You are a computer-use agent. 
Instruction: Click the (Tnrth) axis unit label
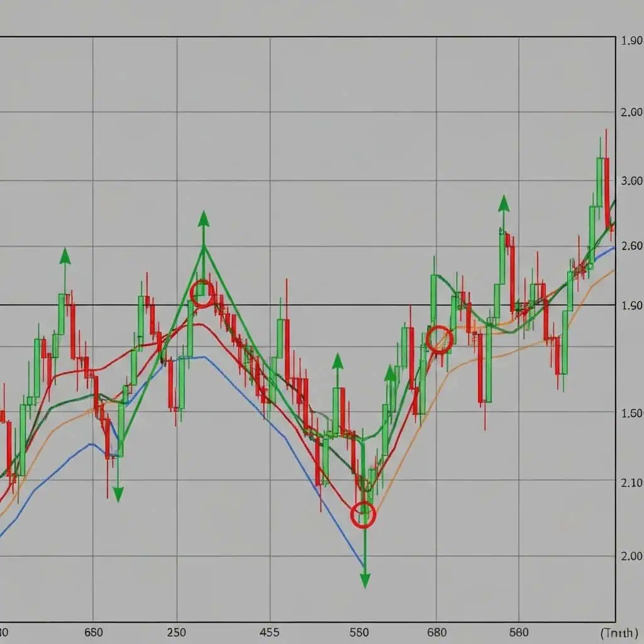pos(619,633)
